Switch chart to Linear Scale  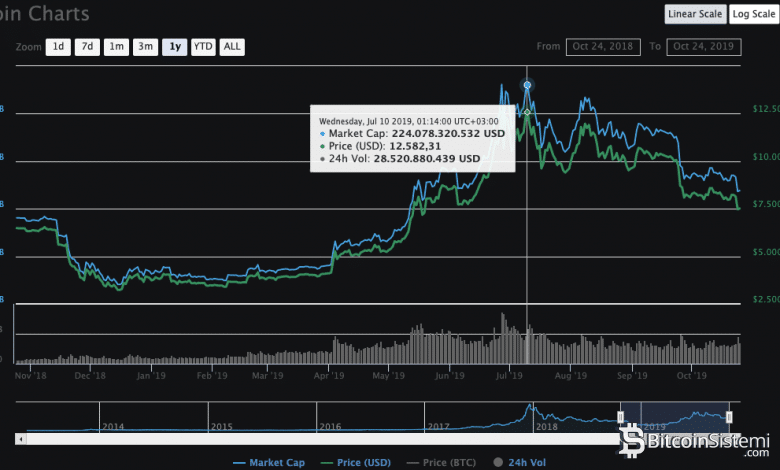coord(695,14)
